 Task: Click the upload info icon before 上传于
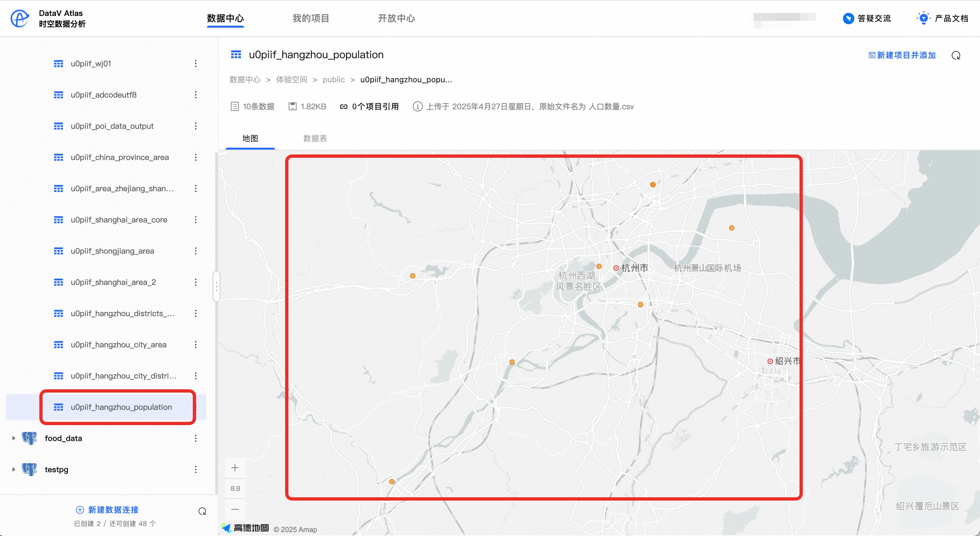tap(417, 106)
